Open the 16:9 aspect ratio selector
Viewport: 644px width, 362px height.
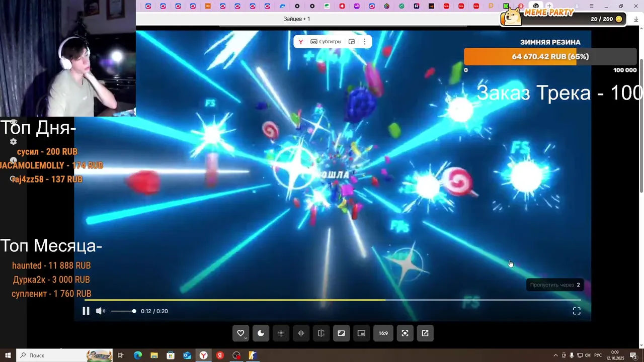tap(383, 333)
